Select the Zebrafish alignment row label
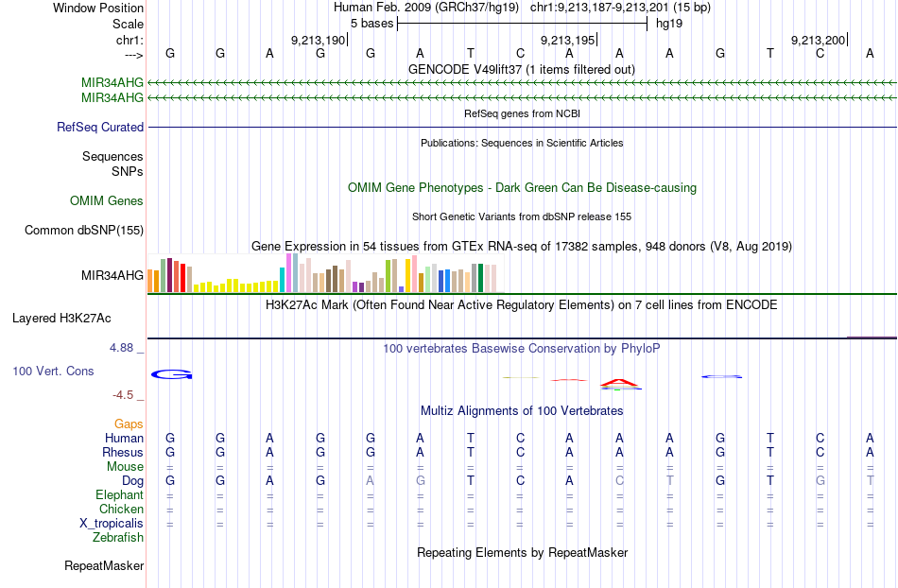 coord(118,538)
